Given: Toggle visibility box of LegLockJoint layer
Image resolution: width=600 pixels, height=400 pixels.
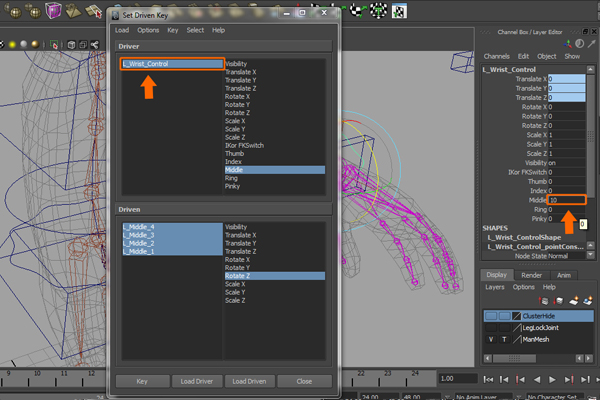Looking at the screenshot, I should [491, 328].
